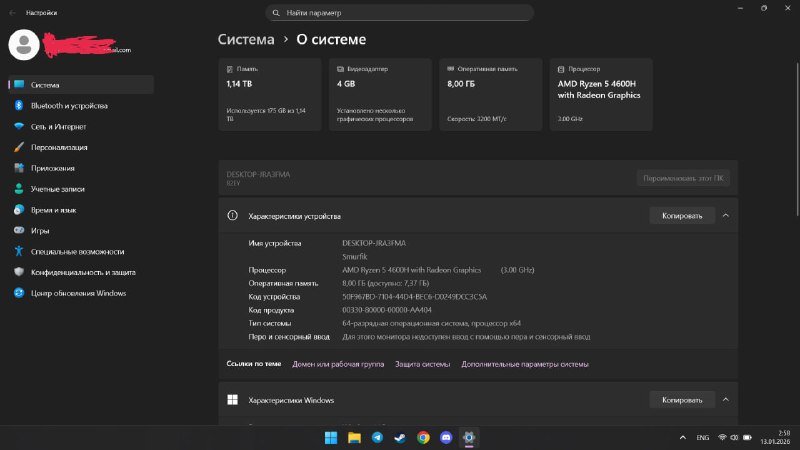
Task: Open the Start menu on the taskbar
Action: point(331,438)
